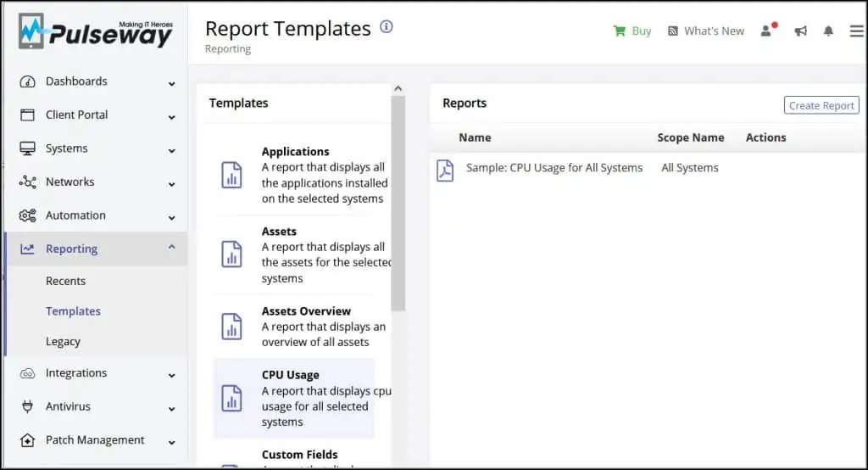
Task: Click the Patch Management house icon
Action: pos(27,440)
